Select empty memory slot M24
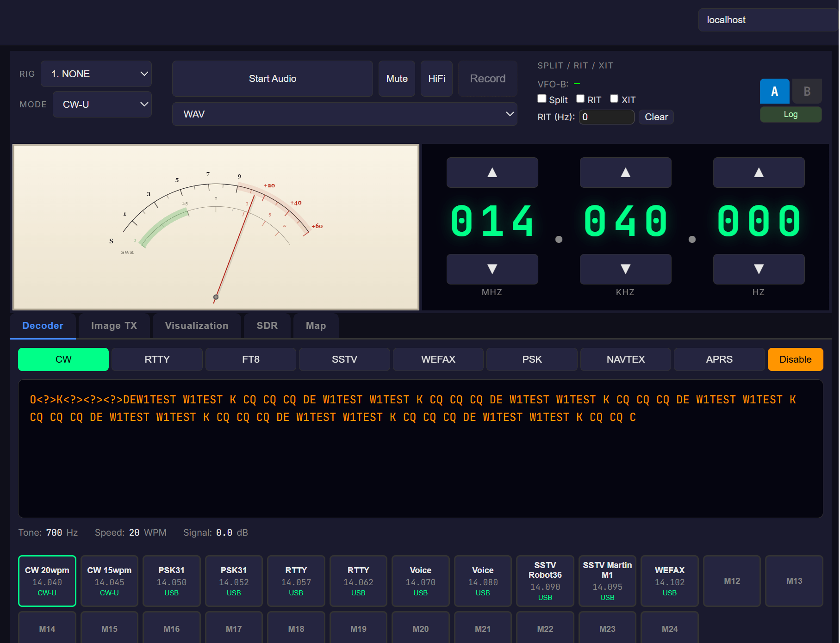This screenshot has height=643, width=840. (x=669, y=628)
